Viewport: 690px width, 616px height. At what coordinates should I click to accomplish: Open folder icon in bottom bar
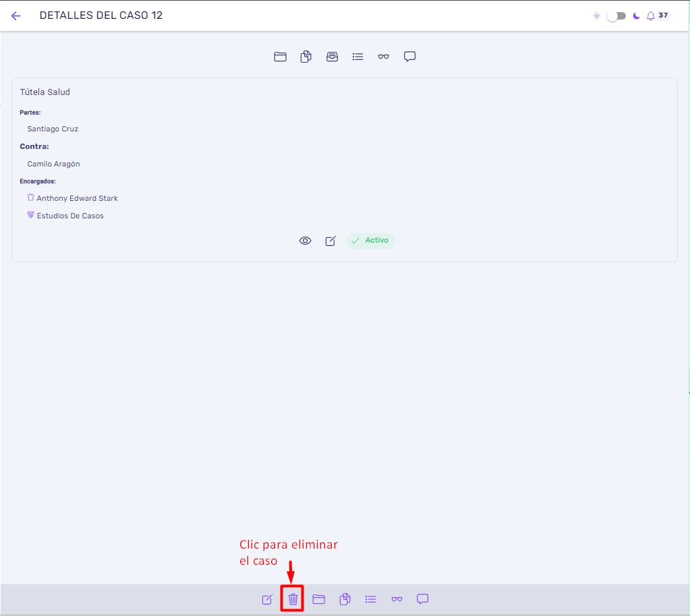coord(318,599)
